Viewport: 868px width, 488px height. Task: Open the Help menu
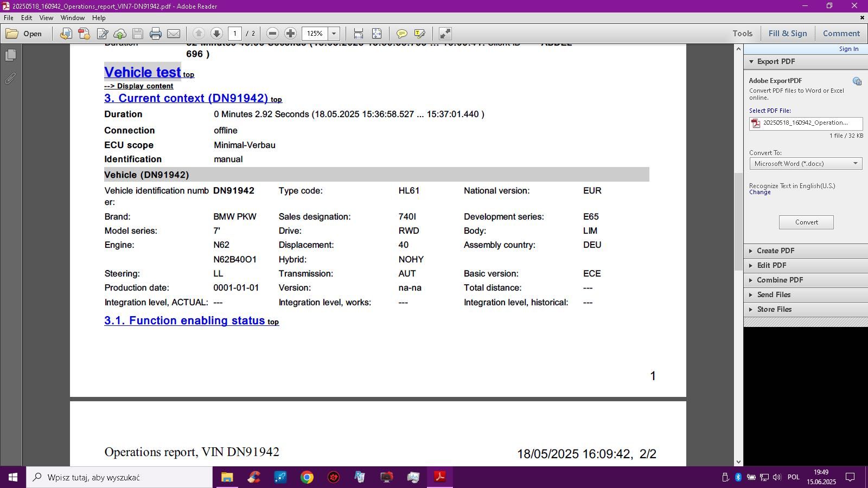tap(99, 18)
